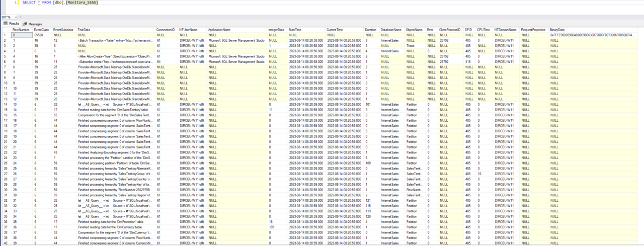Select the EventClass column header

[x=41, y=30]
